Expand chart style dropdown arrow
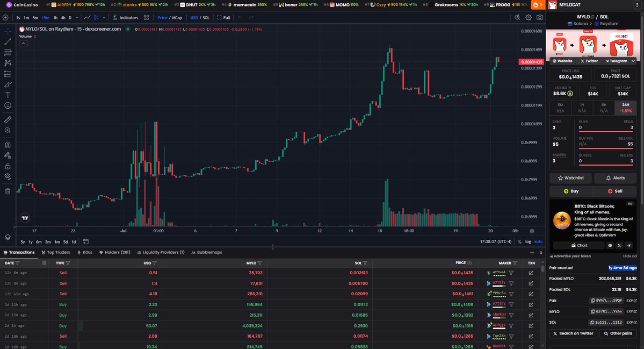The width and height of the screenshot is (644, 349). click(x=104, y=18)
